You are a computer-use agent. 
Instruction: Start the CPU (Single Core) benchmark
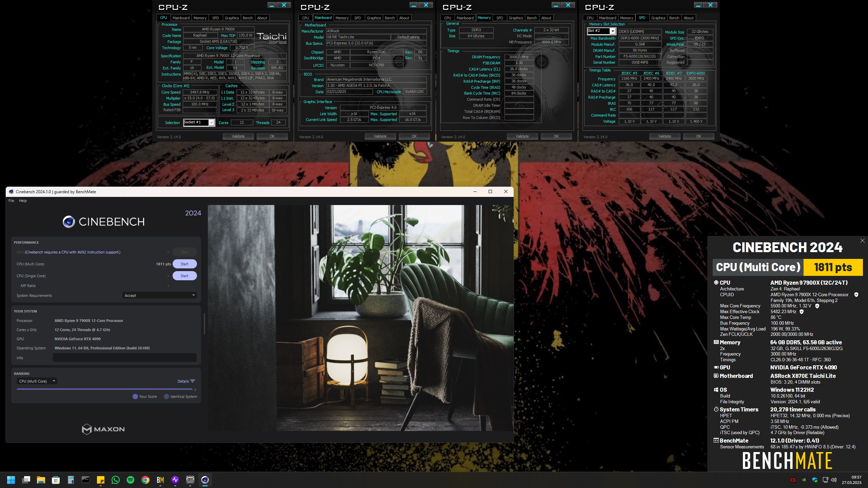tap(184, 276)
